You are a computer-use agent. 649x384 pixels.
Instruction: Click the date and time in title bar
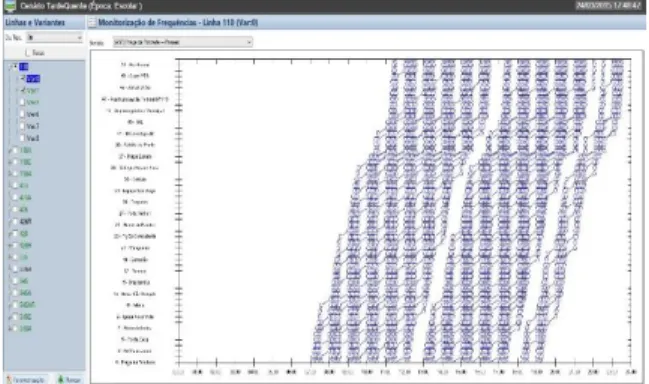tap(608, 6)
